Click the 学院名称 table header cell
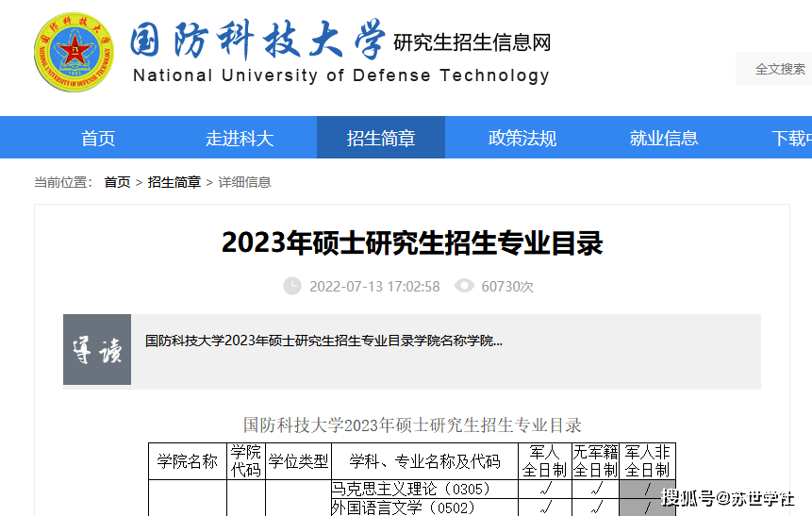This screenshot has height=516, width=812. click(188, 461)
